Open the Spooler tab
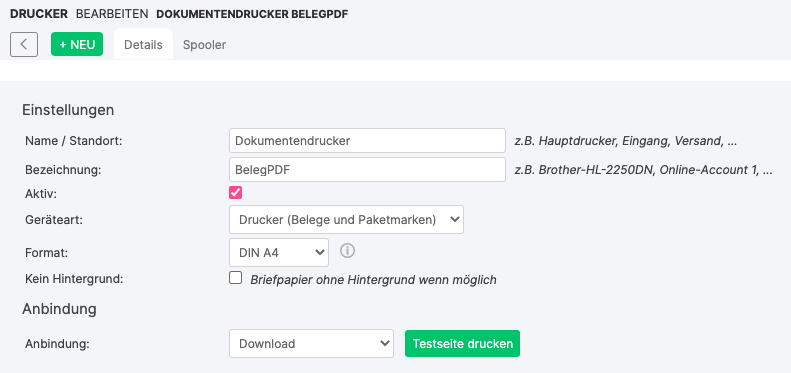The image size is (791, 373). 204,45
